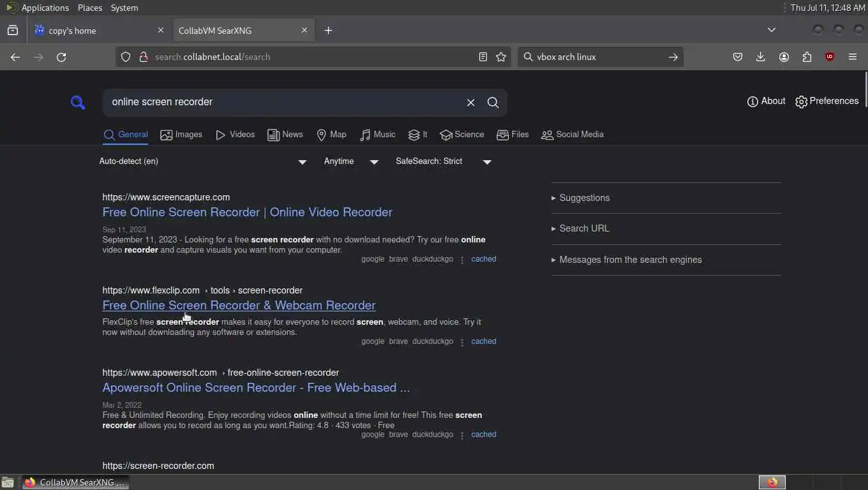Image resolution: width=868 pixels, height=490 pixels.
Task: Open the uBlock Origin extension icon
Action: [x=830, y=57]
